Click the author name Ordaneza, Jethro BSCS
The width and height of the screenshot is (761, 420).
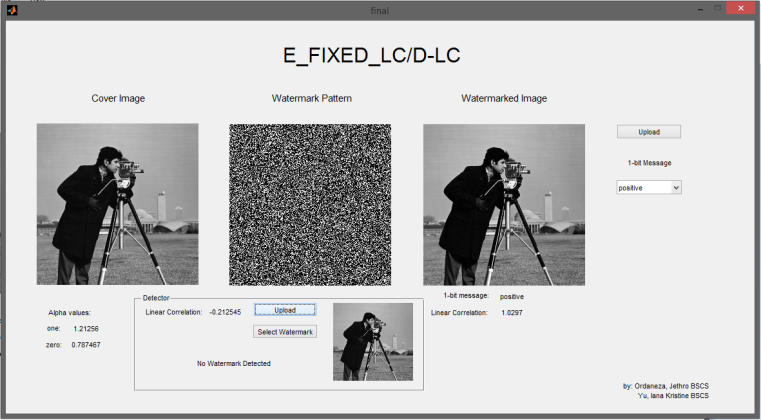pos(672,386)
